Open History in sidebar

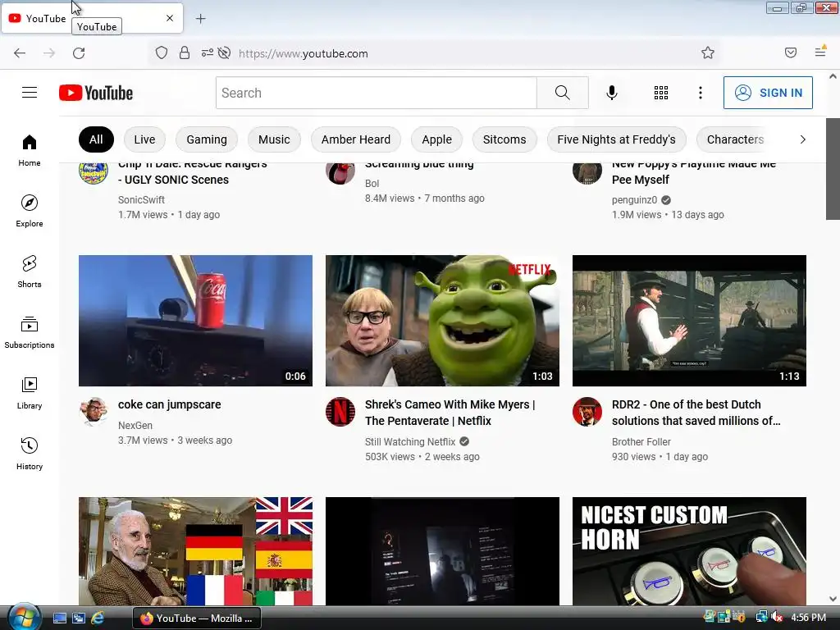[x=30, y=454]
